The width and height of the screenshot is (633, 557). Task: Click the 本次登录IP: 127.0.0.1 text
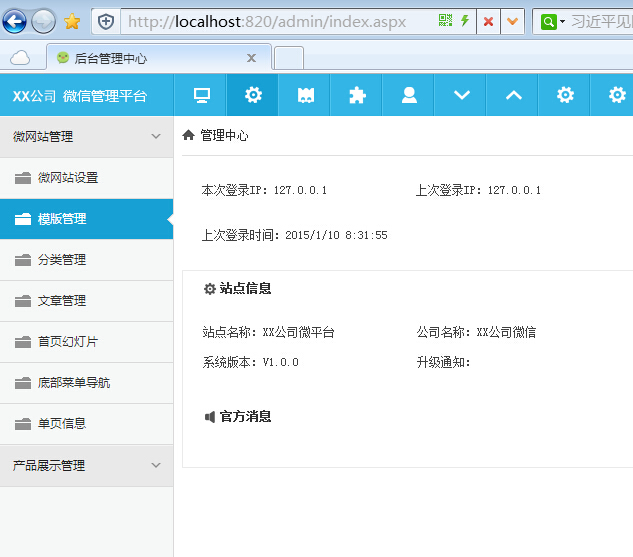click(264, 190)
